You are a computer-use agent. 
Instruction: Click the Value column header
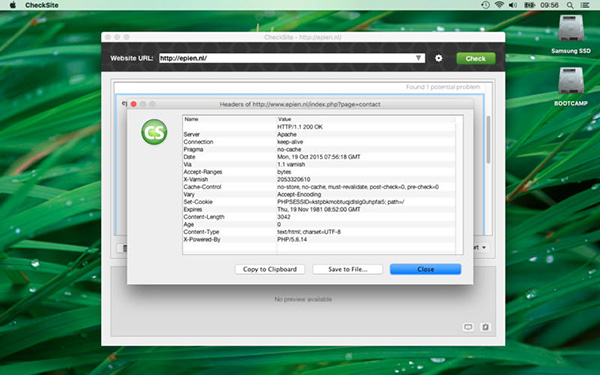point(366,119)
